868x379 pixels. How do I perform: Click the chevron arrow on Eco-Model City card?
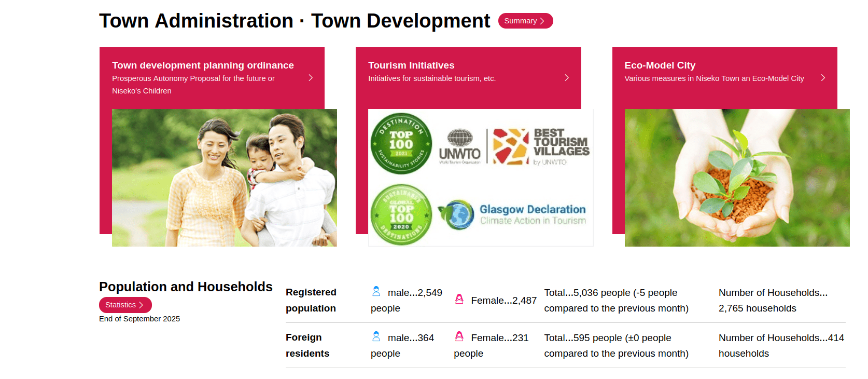point(823,78)
